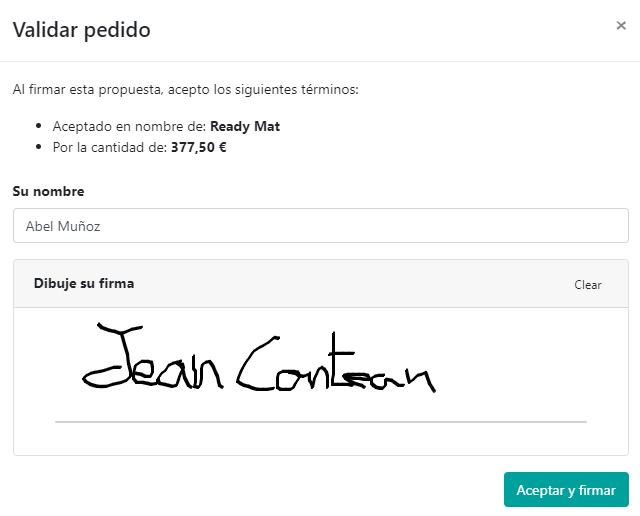Click the Validar pedido dialog title
The image size is (640, 516).
point(81,30)
